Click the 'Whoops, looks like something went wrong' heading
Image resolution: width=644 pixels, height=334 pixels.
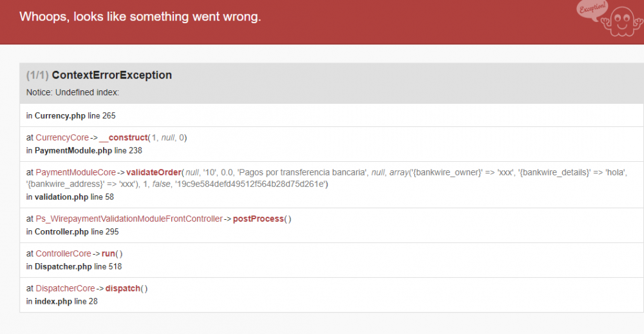point(140,17)
